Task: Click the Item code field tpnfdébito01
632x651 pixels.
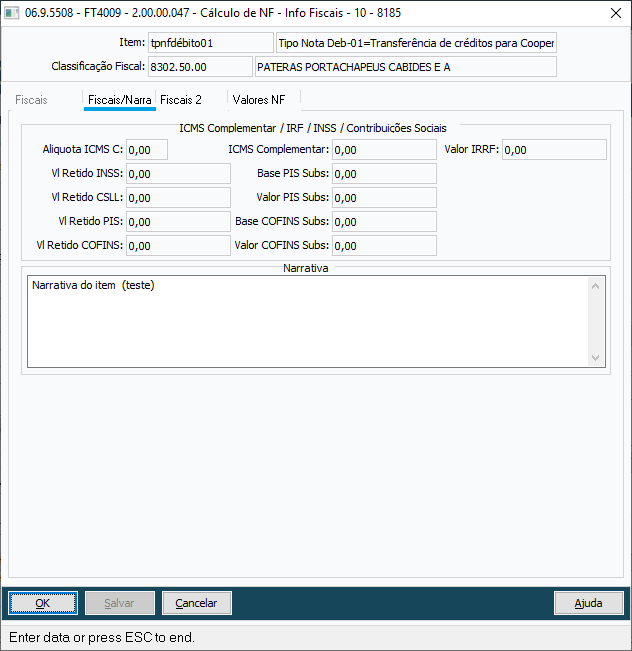Action: (x=211, y=43)
